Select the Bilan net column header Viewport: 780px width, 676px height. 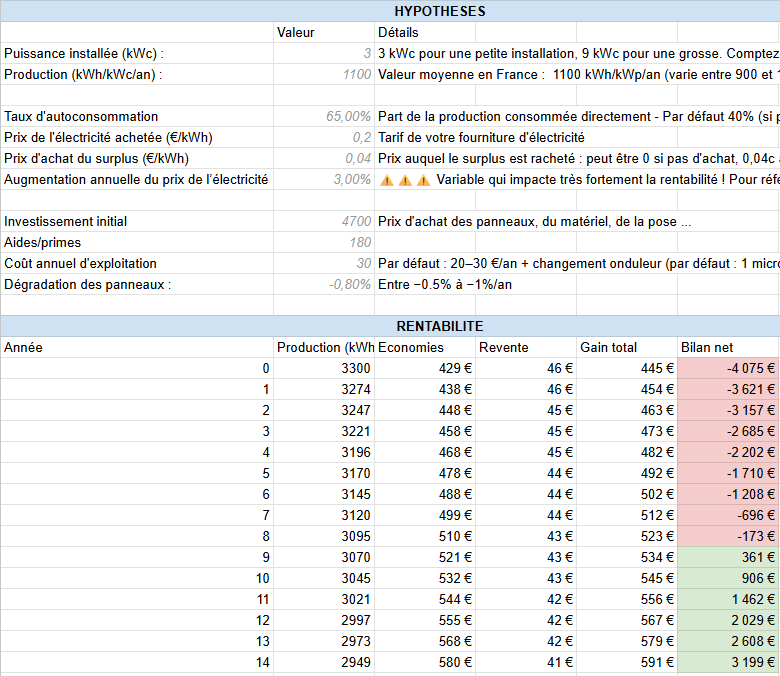click(727, 347)
